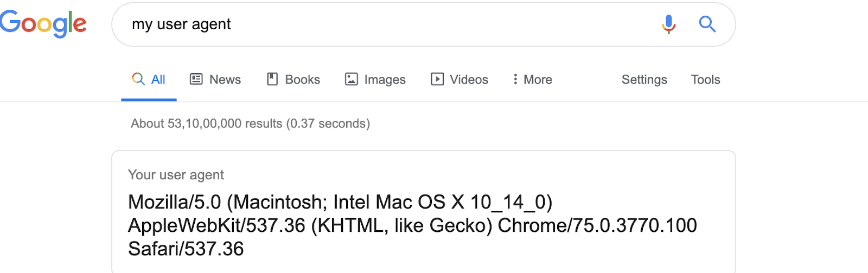Switch to the News tab
The width and height of the screenshot is (868, 273).
[x=225, y=80]
